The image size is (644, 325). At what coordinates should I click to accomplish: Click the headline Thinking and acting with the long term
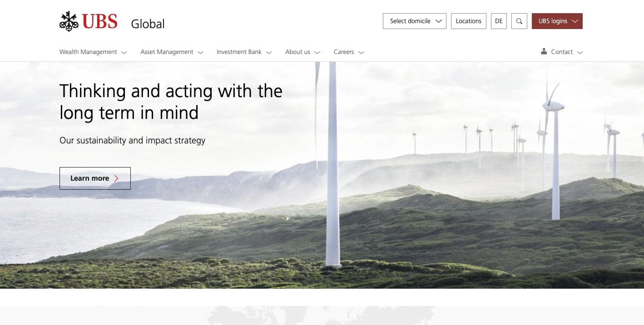pos(171,102)
